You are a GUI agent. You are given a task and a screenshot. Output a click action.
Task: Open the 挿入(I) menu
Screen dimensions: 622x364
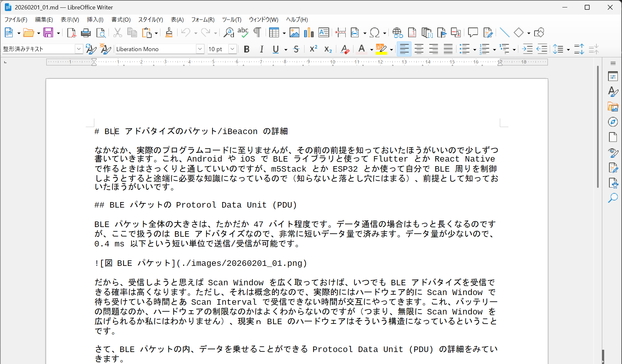(x=95, y=20)
